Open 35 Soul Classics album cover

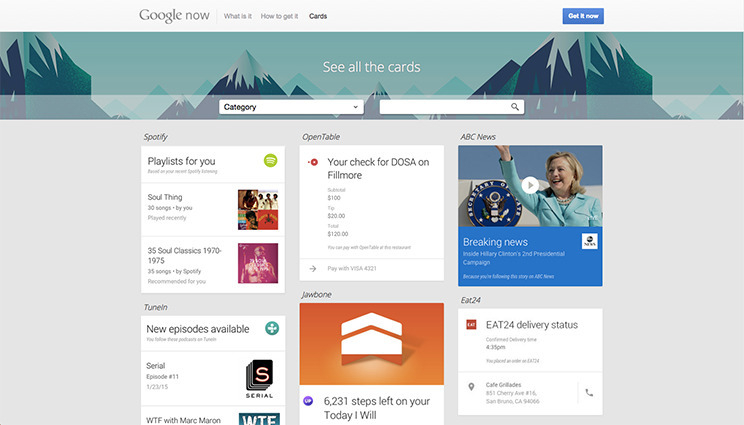pyautogui.click(x=258, y=263)
